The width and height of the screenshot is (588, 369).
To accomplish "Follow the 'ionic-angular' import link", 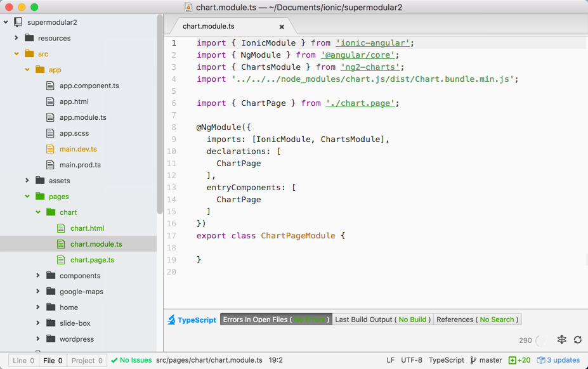I will (372, 43).
